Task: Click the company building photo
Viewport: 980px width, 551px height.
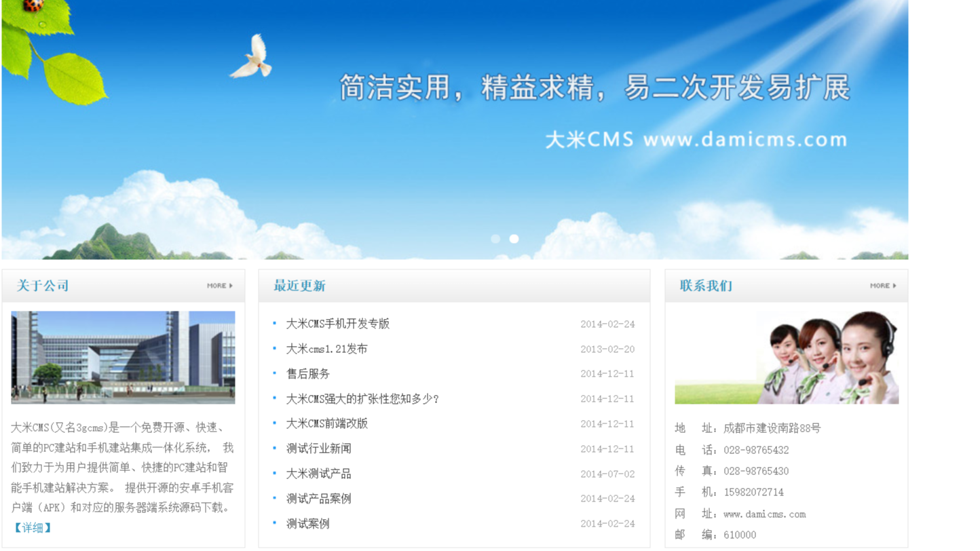Action: click(x=123, y=358)
